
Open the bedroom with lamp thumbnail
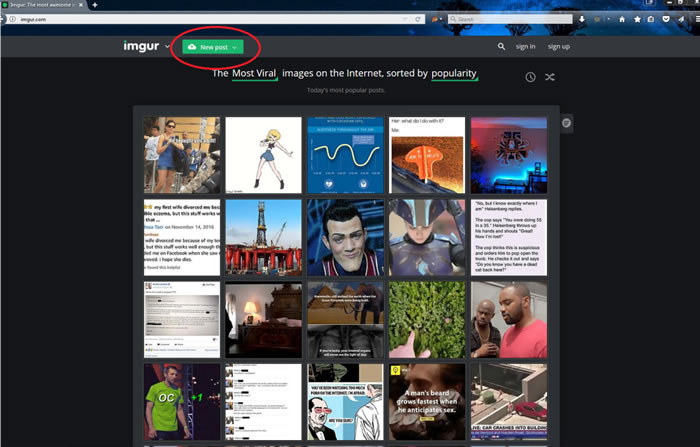pyautogui.click(x=263, y=319)
